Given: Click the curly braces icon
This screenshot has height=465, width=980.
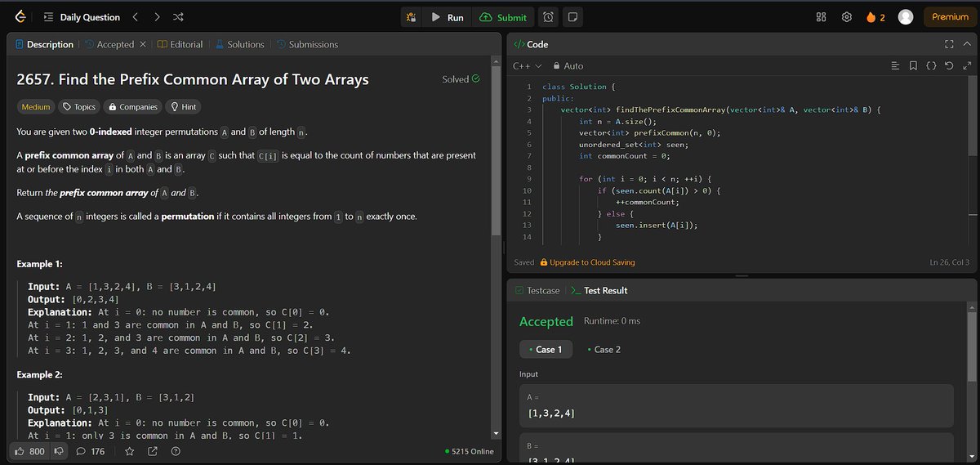Looking at the screenshot, I should pyautogui.click(x=932, y=65).
